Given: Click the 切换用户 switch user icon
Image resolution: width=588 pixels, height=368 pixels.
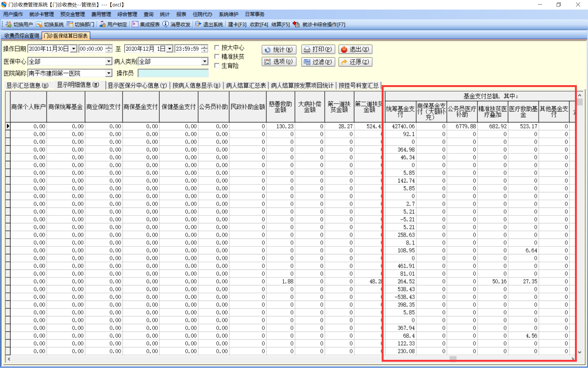Looking at the screenshot, I should [x=9, y=24].
